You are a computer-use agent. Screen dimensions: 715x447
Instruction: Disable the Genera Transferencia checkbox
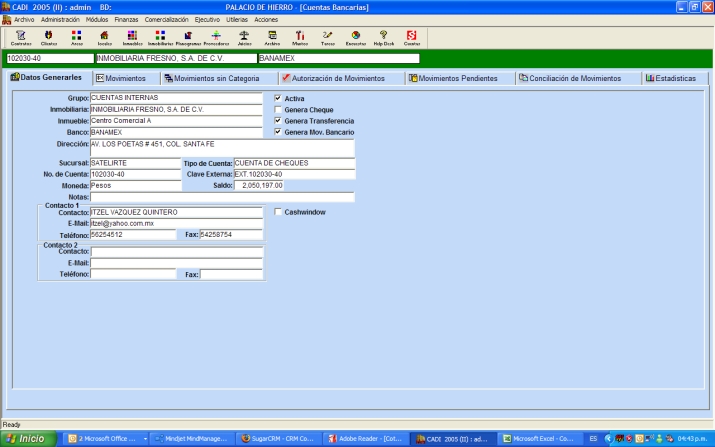pos(278,120)
